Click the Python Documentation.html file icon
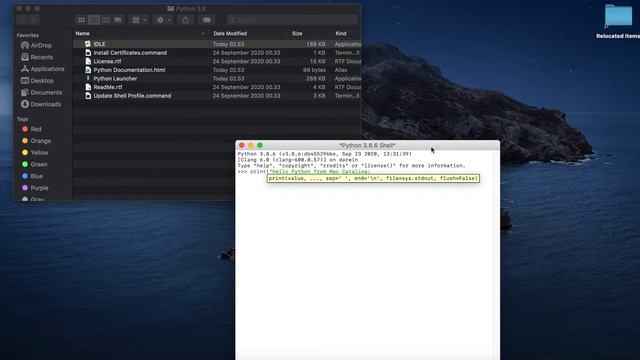Image resolution: width=640 pixels, height=360 pixels. pos(88,70)
